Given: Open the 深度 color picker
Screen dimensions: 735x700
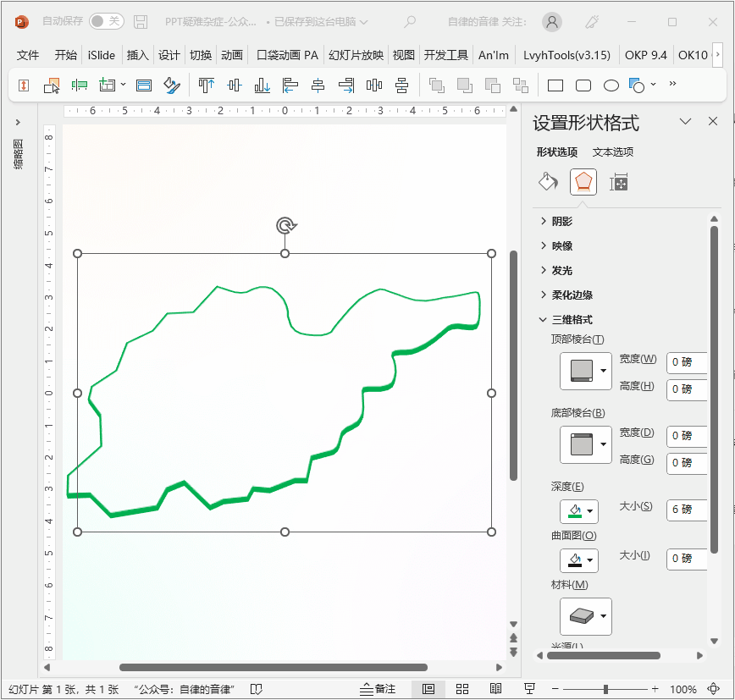Looking at the screenshot, I should click(579, 511).
